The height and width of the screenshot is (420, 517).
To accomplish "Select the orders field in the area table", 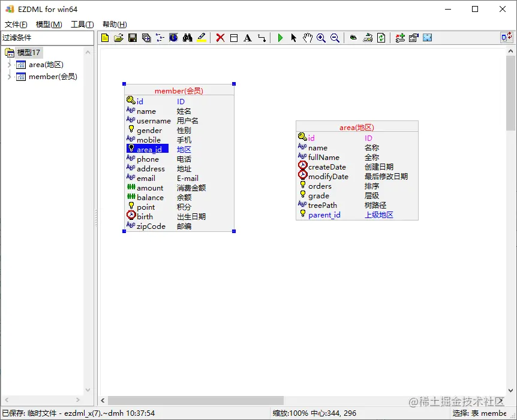I will tap(320, 186).
